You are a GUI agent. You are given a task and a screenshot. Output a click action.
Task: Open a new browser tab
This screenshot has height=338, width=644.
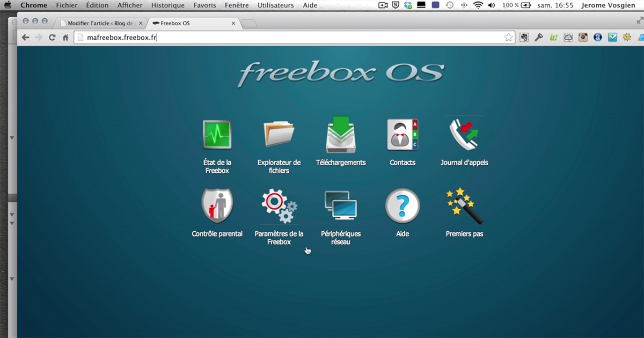[x=249, y=24]
